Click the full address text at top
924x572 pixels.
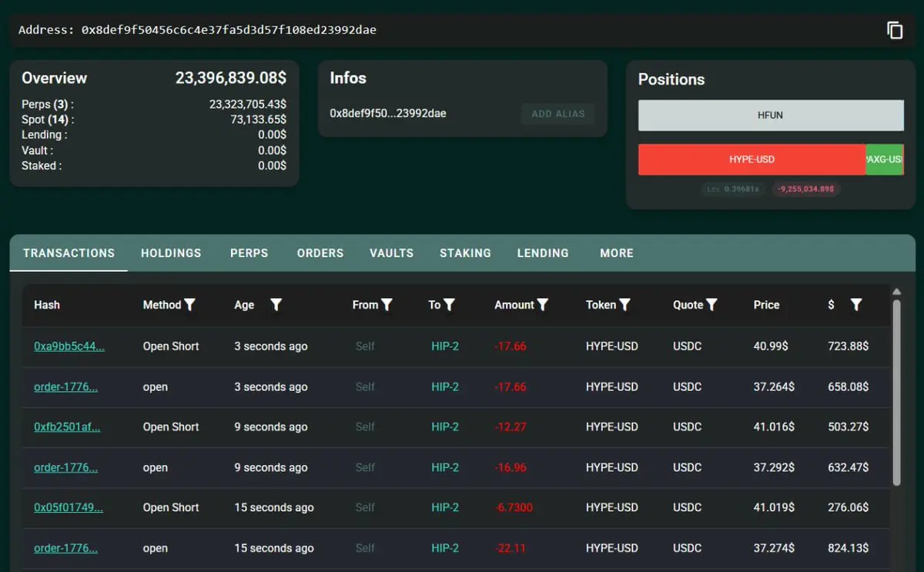click(x=197, y=30)
